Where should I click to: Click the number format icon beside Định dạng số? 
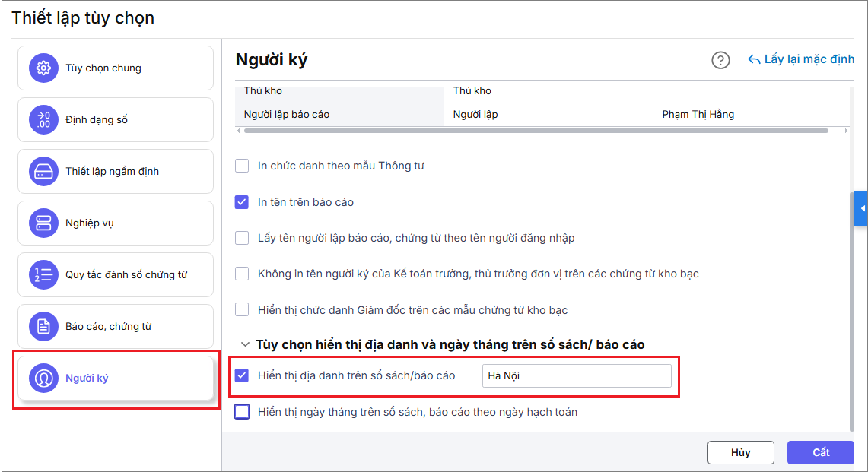click(x=43, y=119)
